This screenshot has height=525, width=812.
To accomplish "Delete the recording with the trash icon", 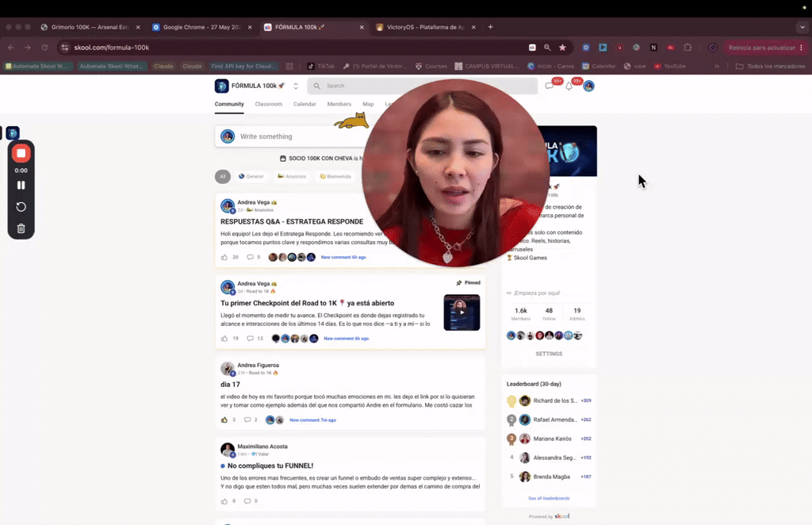I will pyautogui.click(x=21, y=228).
